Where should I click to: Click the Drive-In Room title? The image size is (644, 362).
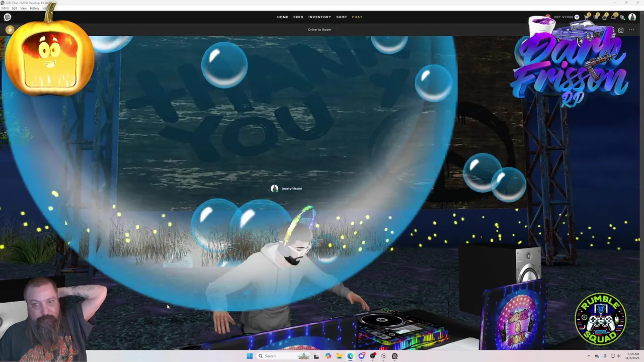pos(319,30)
